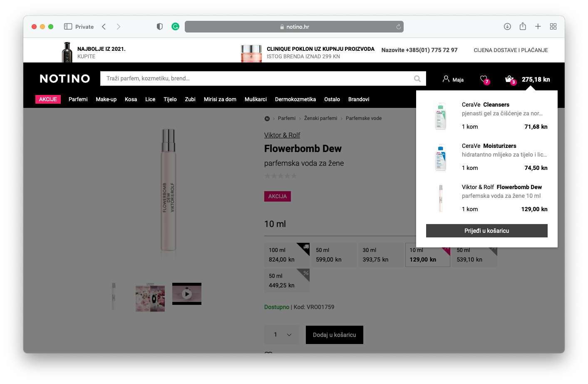Image resolution: width=588 pixels, height=384 pixels.
Task: Click the Prijeđi u košaricu button
Action: click(x=486, y=231)
